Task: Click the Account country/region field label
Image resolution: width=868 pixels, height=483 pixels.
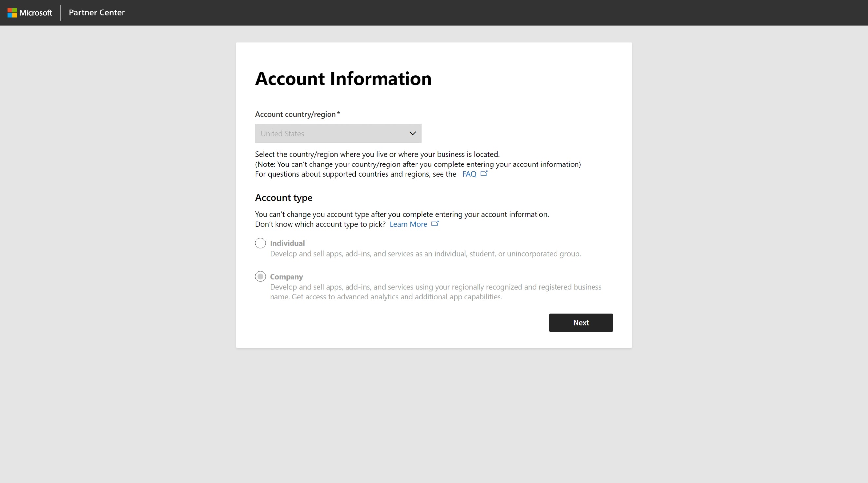Action: coord(295,114)
